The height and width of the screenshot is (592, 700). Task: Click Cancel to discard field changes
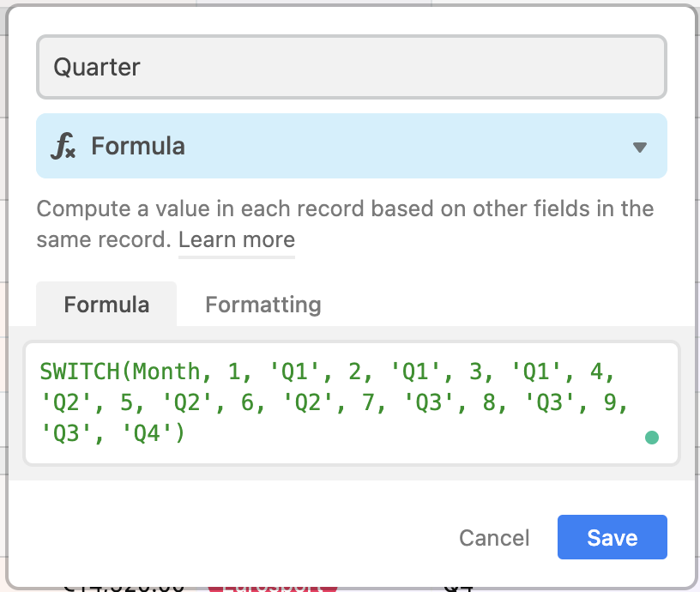tap(494, 538)
